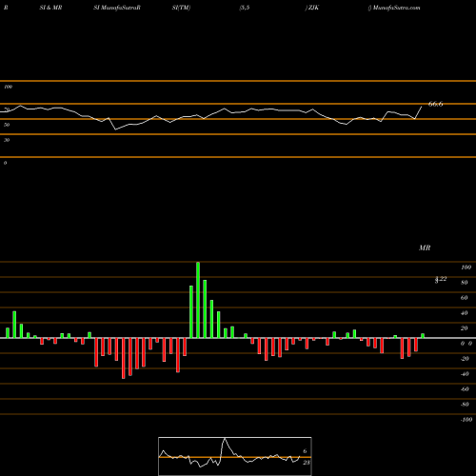Image resolution: width=476 pixels, height=476 pixels.
Task: Click the 30 label on RSI axis
Action: point(7,140)
